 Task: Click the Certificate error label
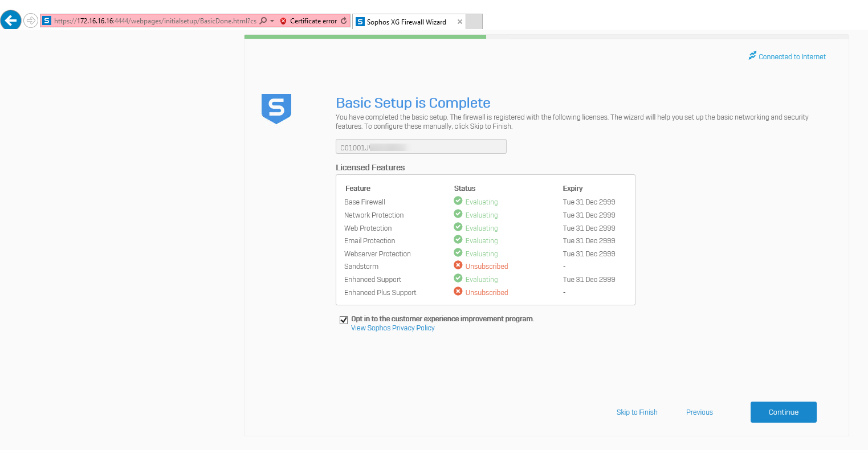click(x=313, y=21)
